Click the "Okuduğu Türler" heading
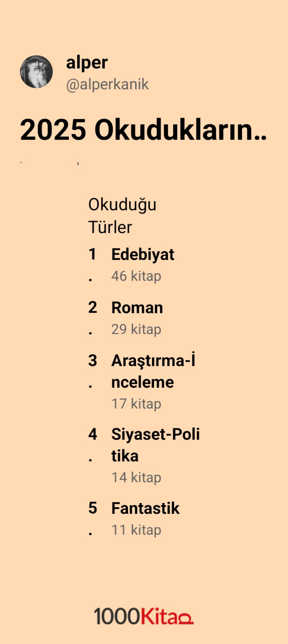 (x=122, y=216)
